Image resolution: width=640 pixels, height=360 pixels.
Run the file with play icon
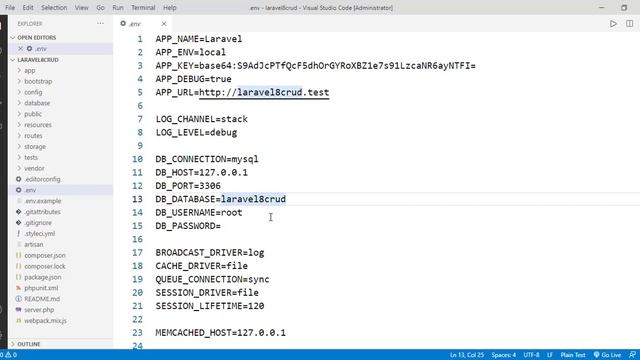(x=613, y=24)
